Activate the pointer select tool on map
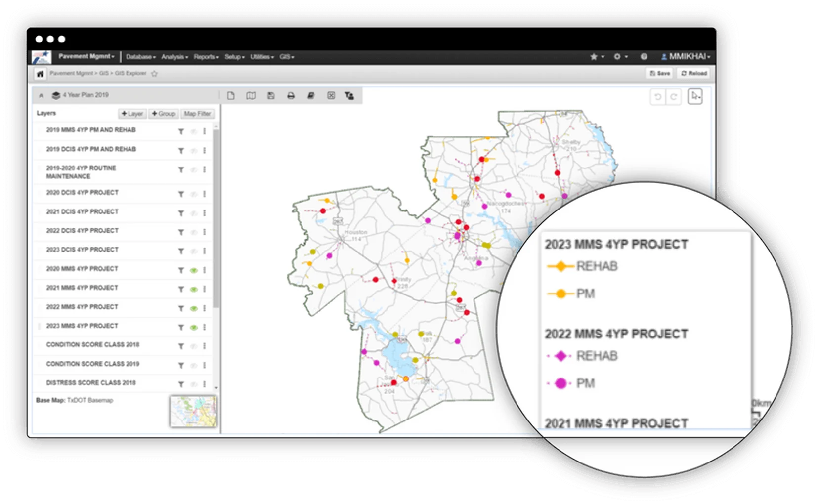Screen dimensions: 819x504 (695, 96)
